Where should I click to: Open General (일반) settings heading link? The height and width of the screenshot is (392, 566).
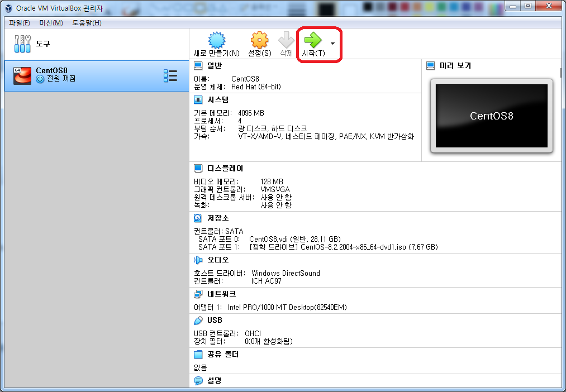click(215, 66)
